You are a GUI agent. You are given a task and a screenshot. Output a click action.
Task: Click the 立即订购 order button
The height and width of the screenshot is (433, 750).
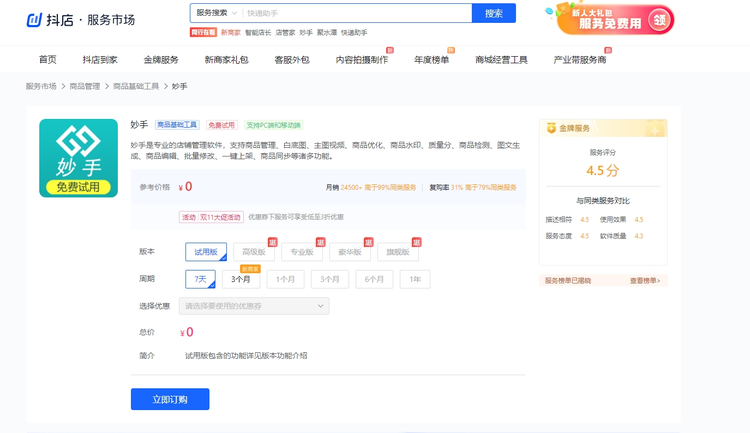170,399
